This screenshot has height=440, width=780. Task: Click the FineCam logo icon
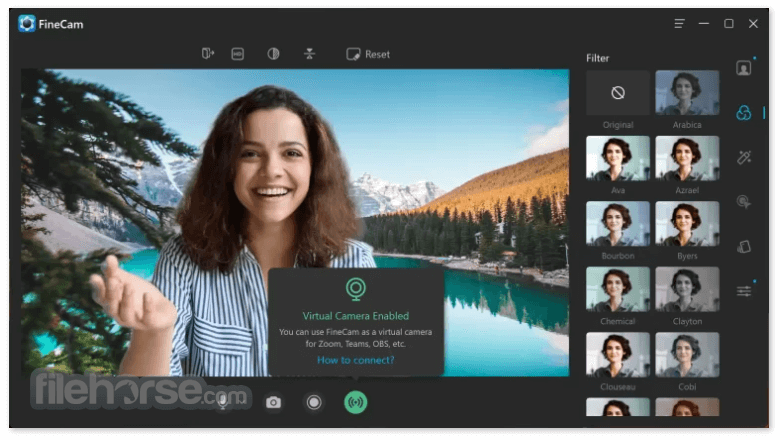point(27,23)
